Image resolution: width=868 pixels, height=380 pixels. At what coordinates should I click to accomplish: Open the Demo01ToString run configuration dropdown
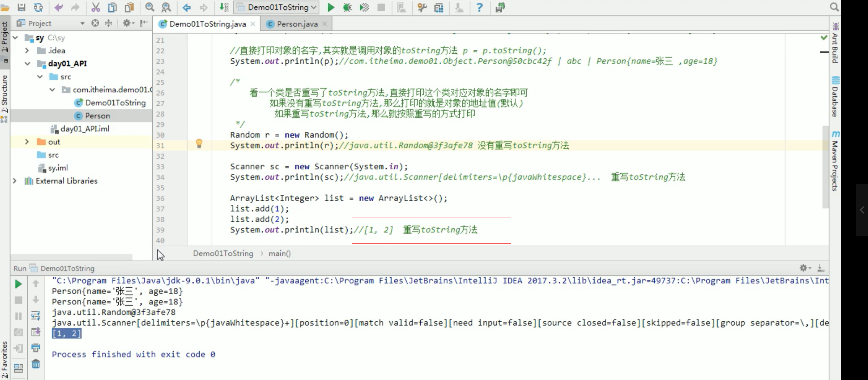tap(276, 7)
